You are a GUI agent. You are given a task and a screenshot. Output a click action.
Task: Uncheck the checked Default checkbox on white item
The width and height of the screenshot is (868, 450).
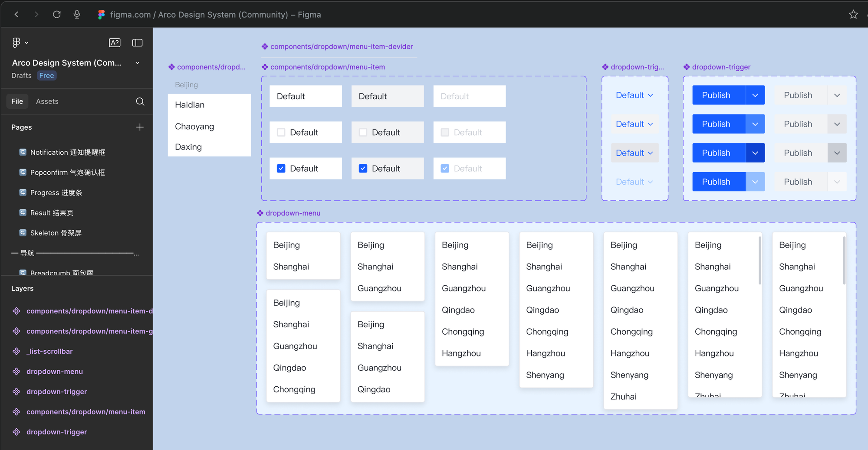tap(281, 169)
